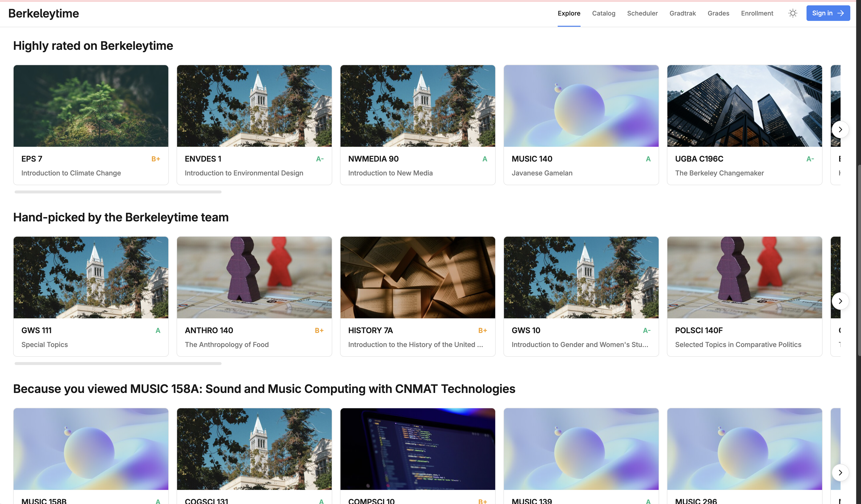Open the COGSCI 131 course image
Viewport: 861px width, 504px height.
[x=254, y=449]
